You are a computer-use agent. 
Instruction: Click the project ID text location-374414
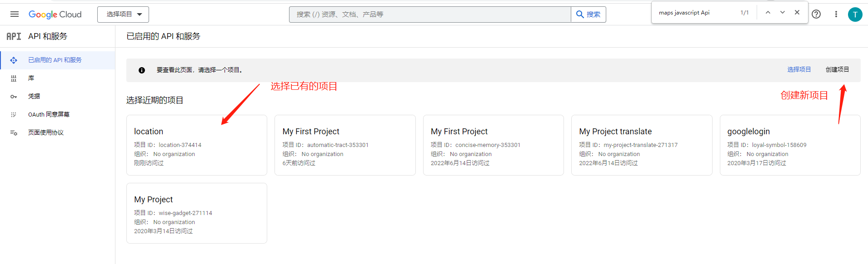click(180, 145)
